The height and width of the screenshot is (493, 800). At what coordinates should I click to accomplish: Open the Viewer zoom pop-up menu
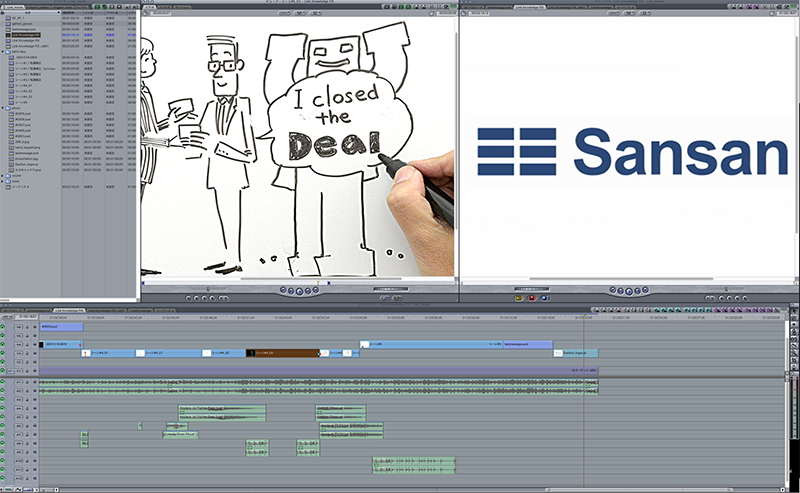[284, 13]
